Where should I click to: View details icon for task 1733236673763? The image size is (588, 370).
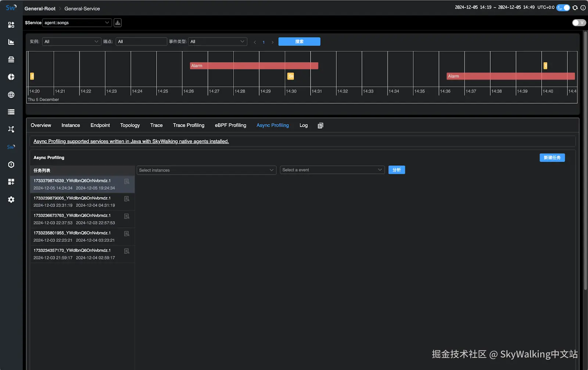tap(127, 216)
